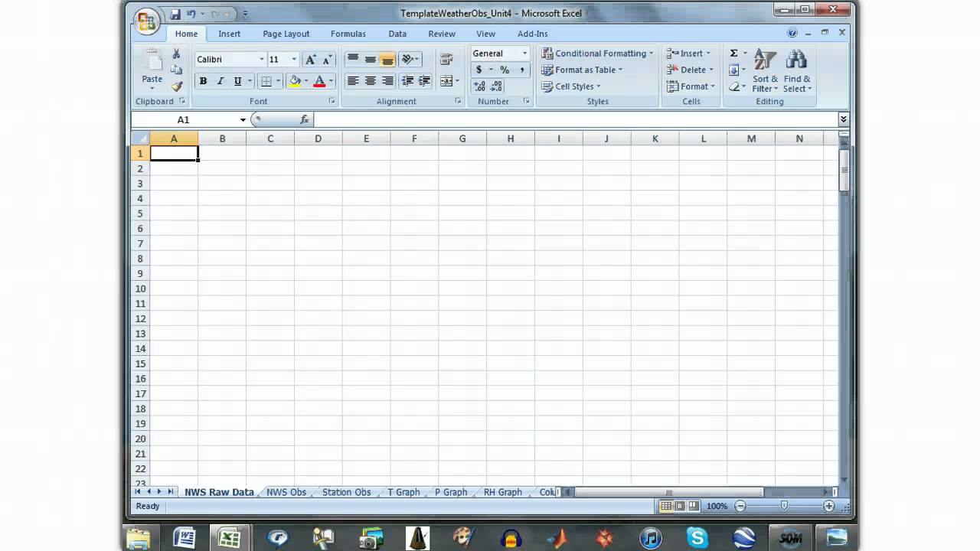
Task: Select column D header
Action: tap(318, 139)
